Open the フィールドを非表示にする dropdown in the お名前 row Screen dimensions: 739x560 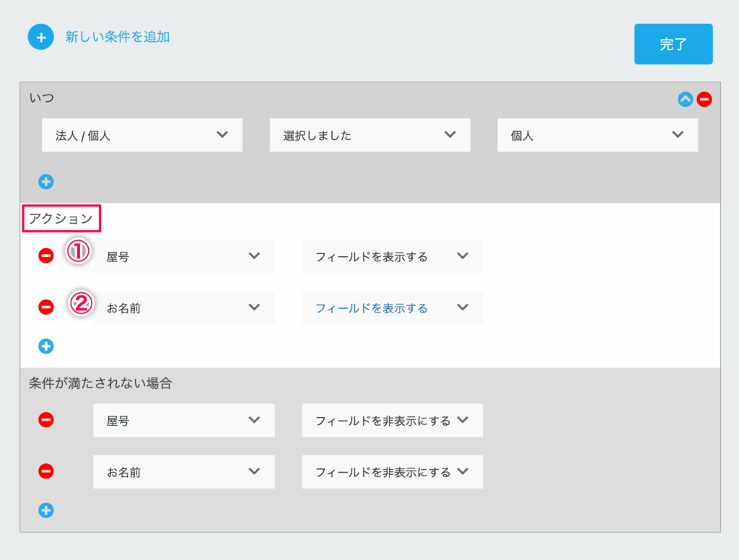392,471
